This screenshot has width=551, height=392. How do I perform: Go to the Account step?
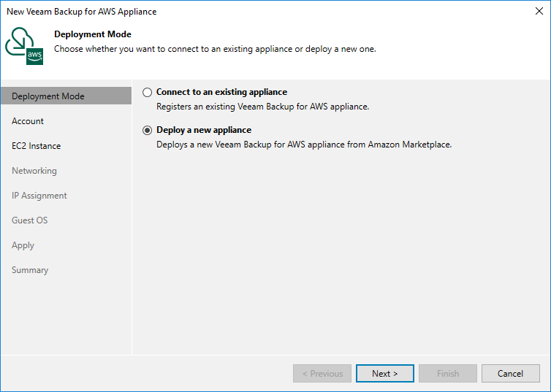28,121
